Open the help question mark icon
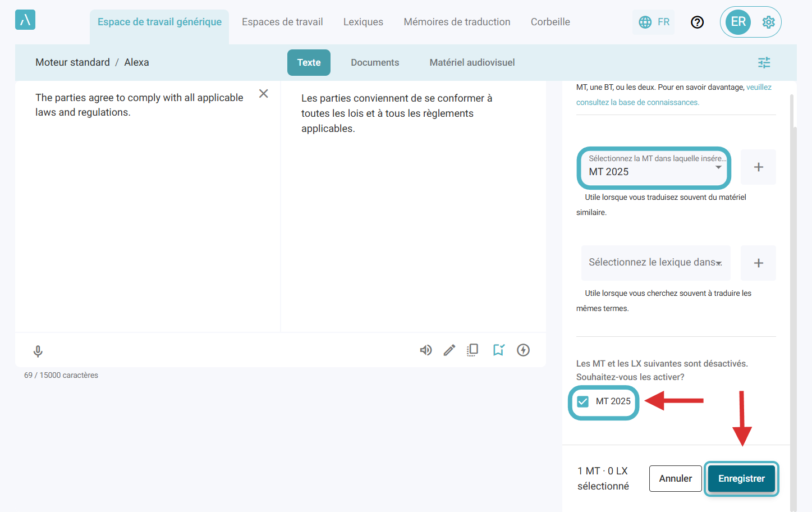 coord(697,22)
